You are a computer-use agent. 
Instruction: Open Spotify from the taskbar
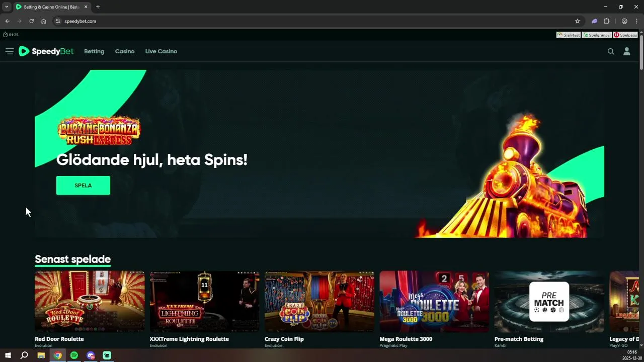[x=74, y=355]
